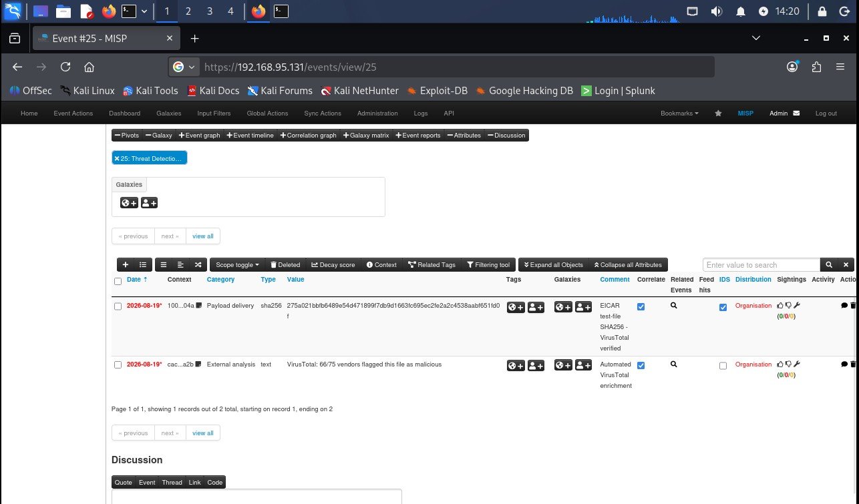859x504 pixels.
Task: Open Administration menu
Action: point(377,113)
